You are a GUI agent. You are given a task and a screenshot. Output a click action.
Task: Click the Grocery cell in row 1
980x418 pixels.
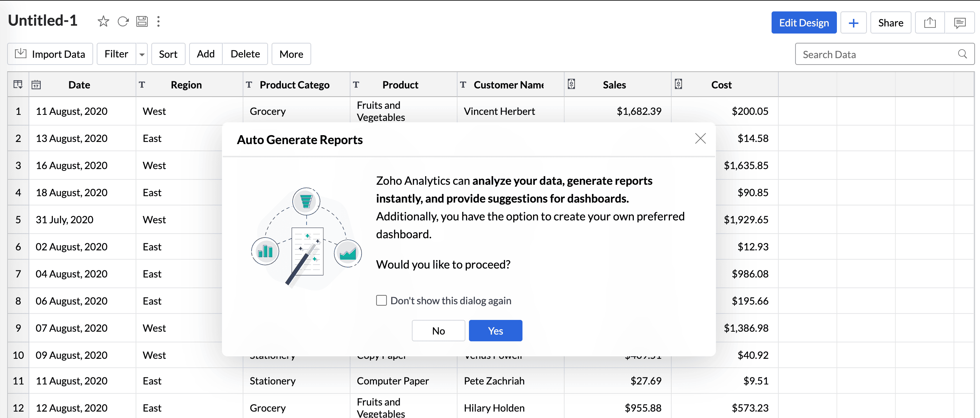(296, 111)
